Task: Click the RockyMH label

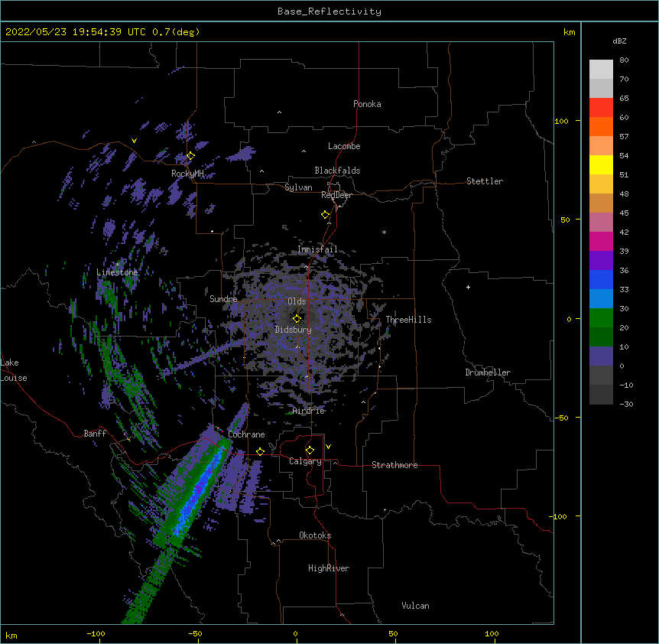Action: tap(187, 174)
